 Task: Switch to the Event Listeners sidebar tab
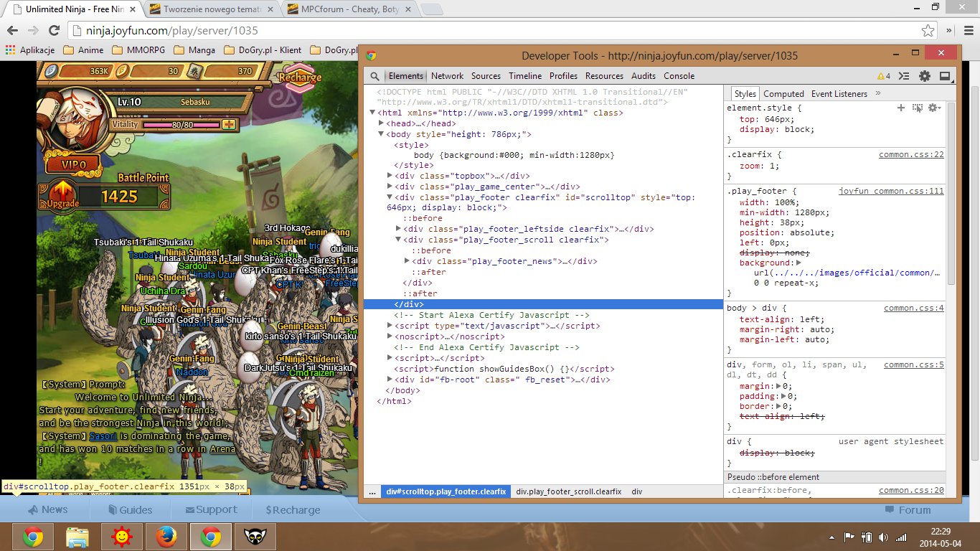(x=839, y=94)
